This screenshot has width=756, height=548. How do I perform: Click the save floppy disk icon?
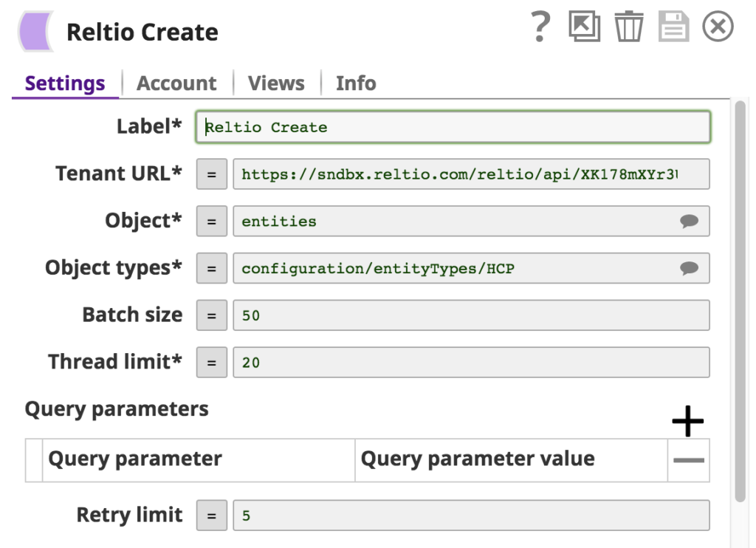[673, 27]
